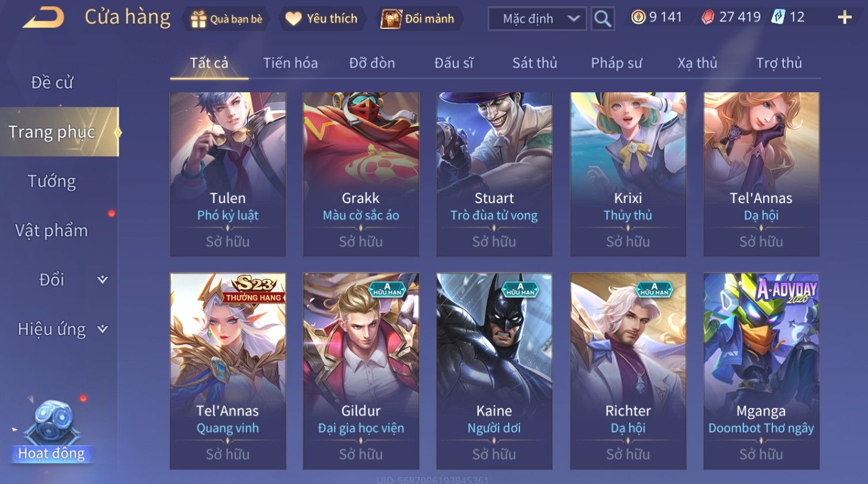Open the Vật phẩm sidebar item

click(x=52, y=231)
